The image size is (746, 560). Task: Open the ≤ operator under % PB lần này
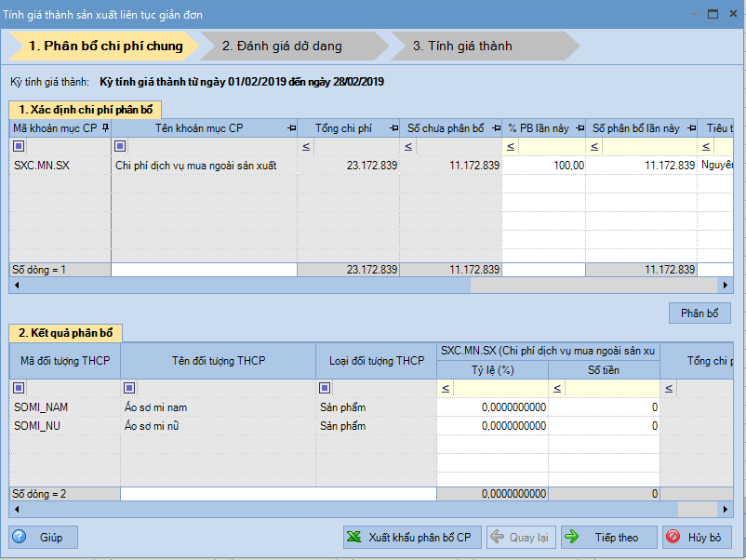[x=509, y=147]
